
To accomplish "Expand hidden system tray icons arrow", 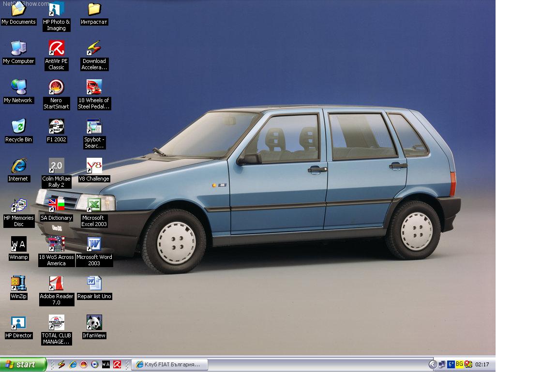I will click(433, 364).
